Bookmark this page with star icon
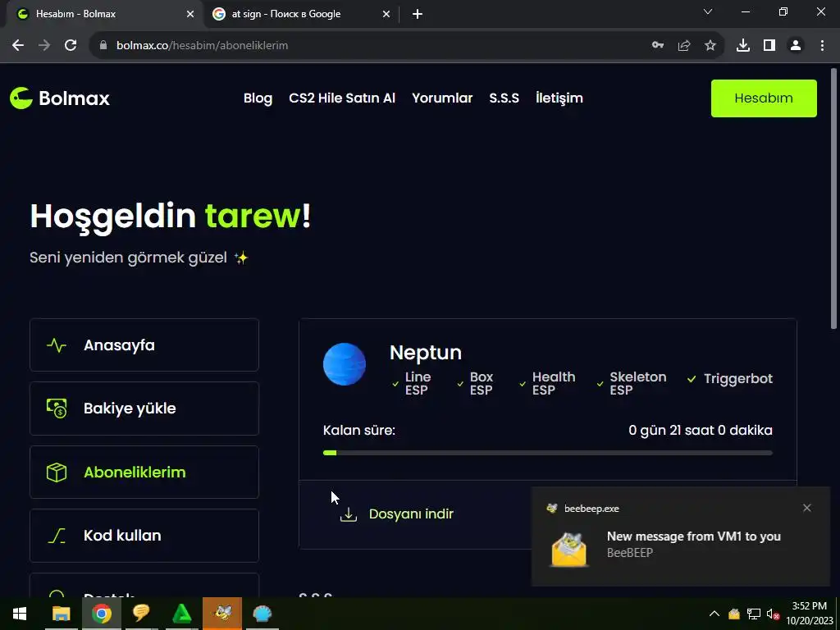Screen dimensions: 840x630 (710, 46)
